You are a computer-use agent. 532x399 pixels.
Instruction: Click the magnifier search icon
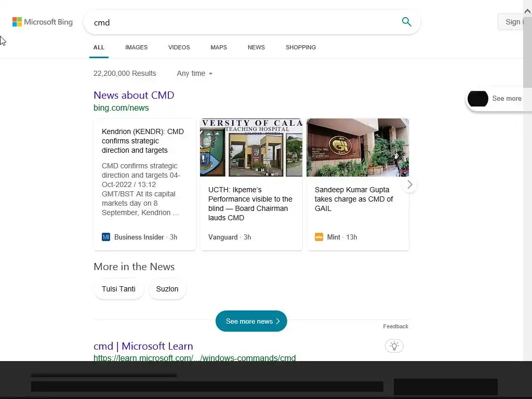pyautogui.click(x=406, y=22)
